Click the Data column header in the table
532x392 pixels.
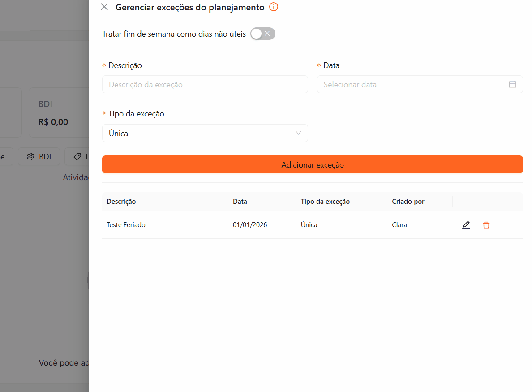click(240, 202)
